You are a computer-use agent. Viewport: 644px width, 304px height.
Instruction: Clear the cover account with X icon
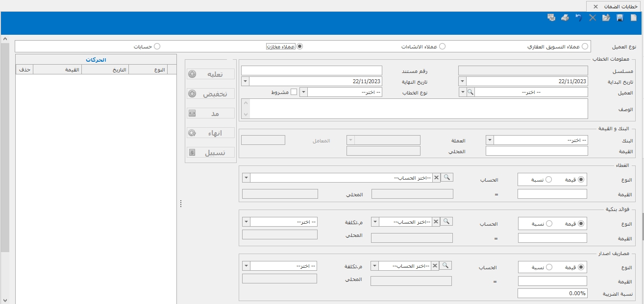click(x=436, y=178)
